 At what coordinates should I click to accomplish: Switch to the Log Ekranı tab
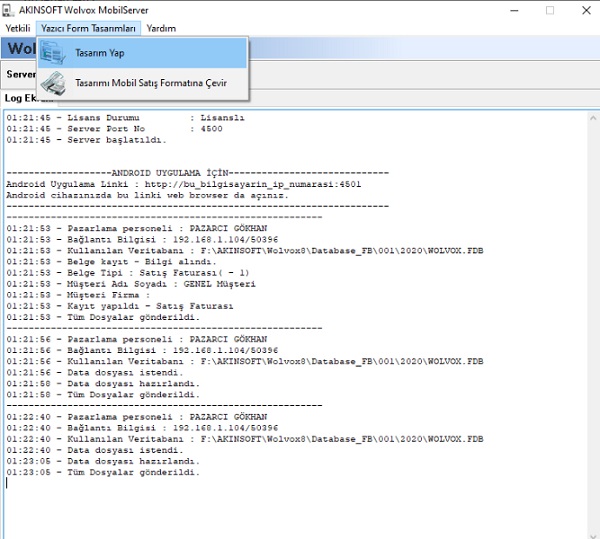29,98
